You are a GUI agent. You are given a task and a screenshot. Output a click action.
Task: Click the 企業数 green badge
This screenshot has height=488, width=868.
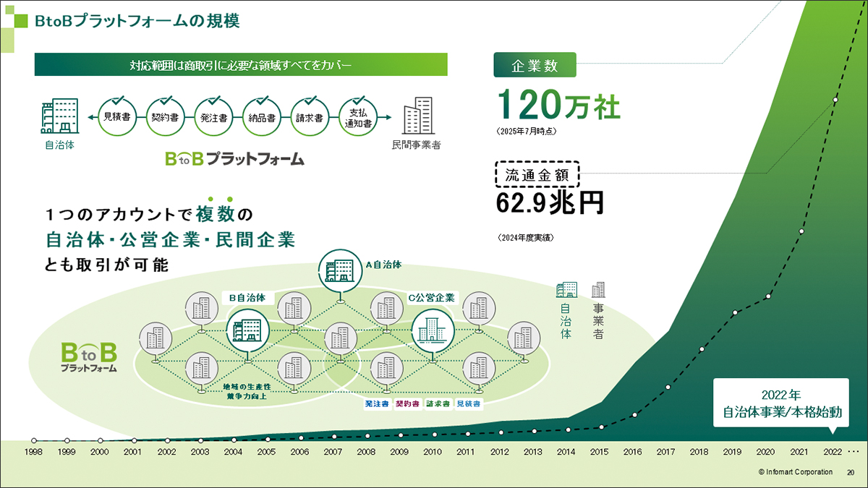[535, 65]
